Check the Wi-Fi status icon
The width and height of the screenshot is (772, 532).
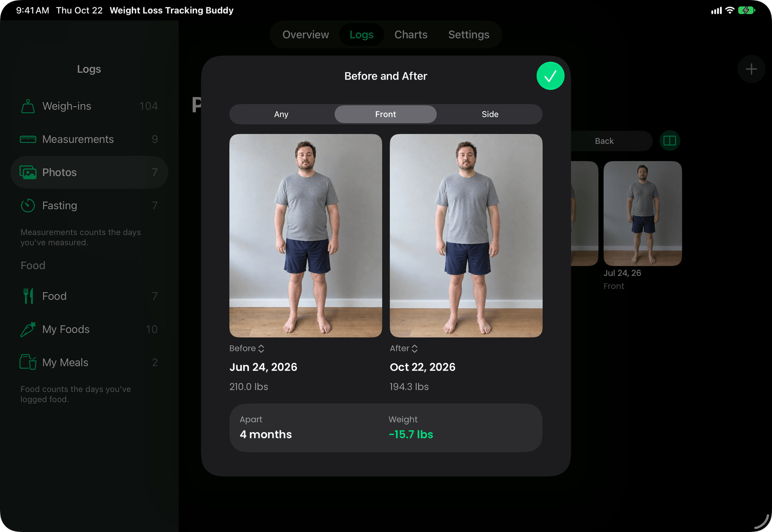[730, 10]
